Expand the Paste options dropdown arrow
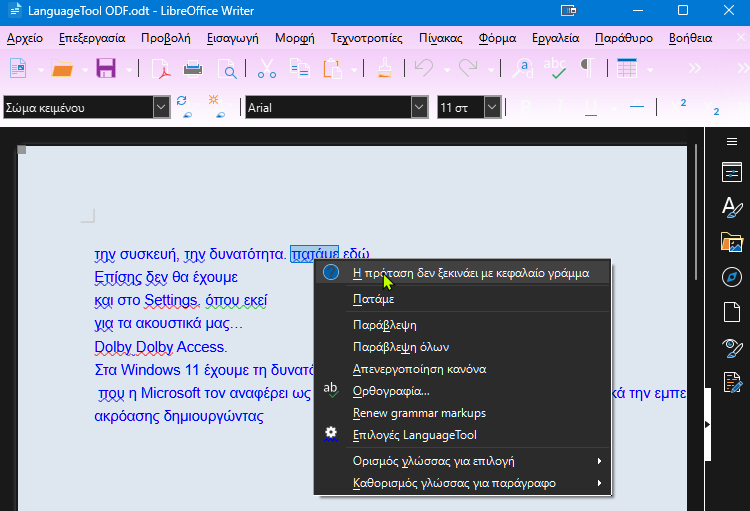This screenshot has height=511, width=750. pos(354,70)
